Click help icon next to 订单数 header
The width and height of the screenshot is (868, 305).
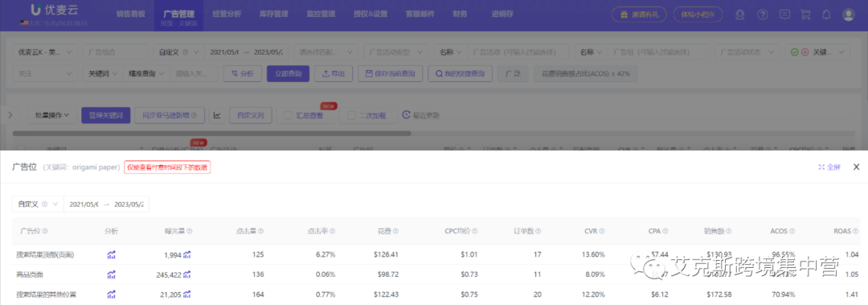[x=538, y=231]
